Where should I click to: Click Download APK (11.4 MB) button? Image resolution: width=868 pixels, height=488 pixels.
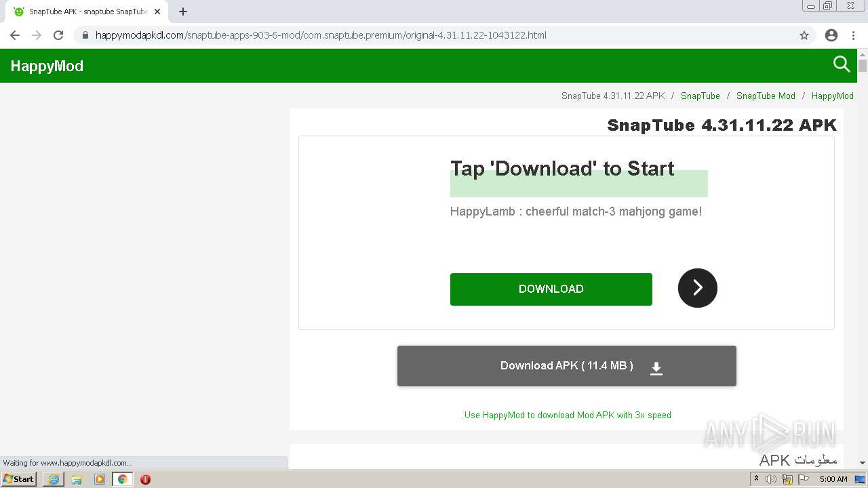[567, 366]
